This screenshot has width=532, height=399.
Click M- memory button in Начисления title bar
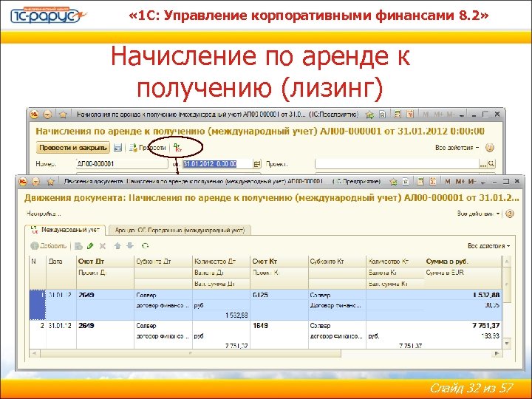click(x=450, y=115)
